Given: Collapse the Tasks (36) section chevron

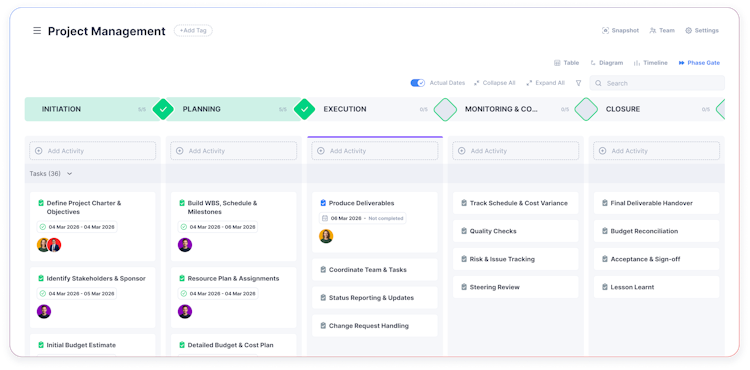Looking at the screenshot, I should 69,174.
